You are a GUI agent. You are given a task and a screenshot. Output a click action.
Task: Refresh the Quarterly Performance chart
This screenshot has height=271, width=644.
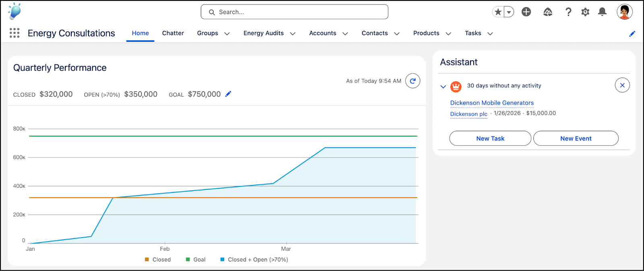(413, 81)
